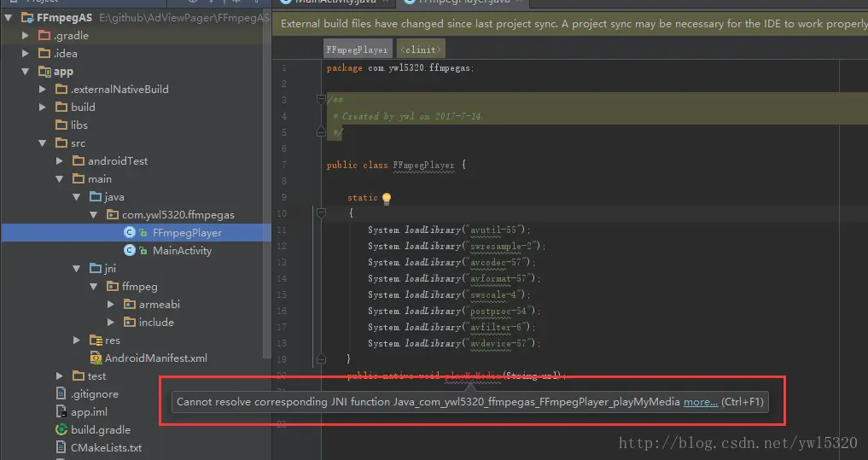Click the .idea folder icon
Viewport: 868px width, 460px height.
44,54
